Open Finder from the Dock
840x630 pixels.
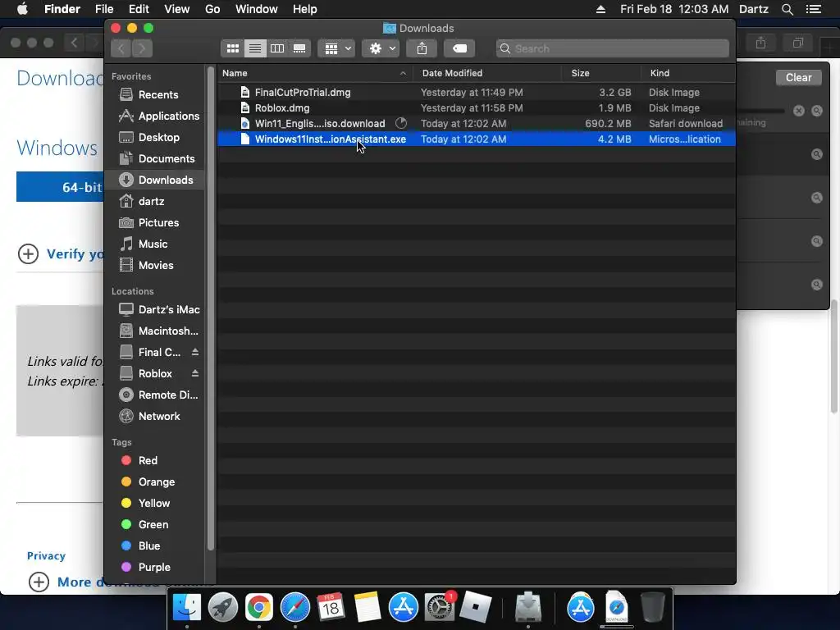coord(186,608)
